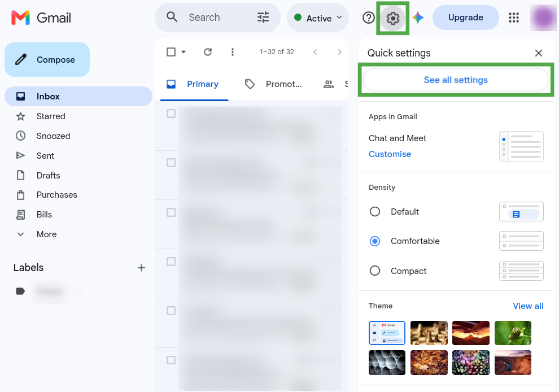Select the grey tubes theme

(x=387, y=363)
